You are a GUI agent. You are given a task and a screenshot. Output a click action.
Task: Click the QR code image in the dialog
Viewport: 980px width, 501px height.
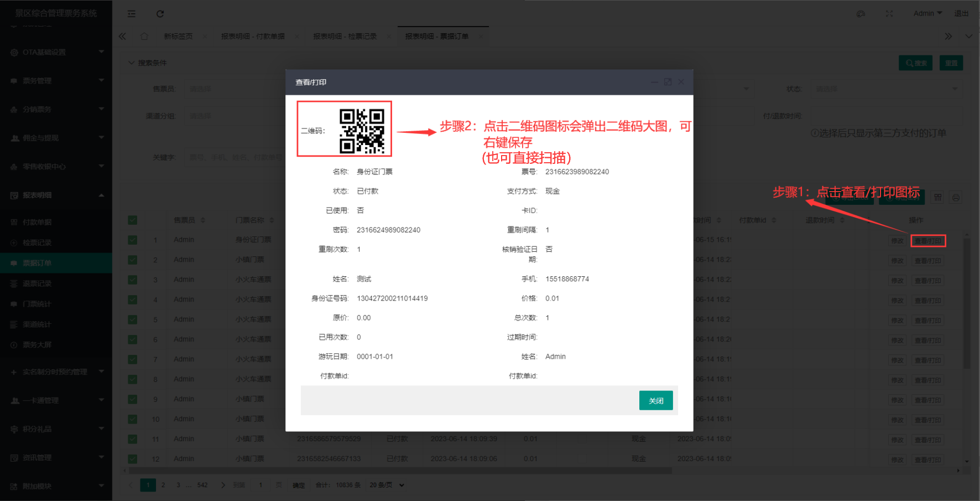coord(362,131)
